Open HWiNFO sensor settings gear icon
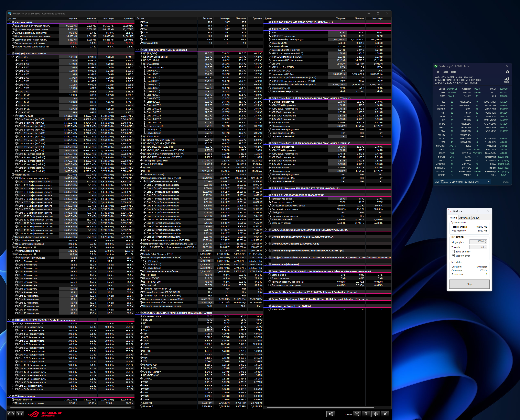This screenshot has width=520, height=420. tap(376, 414)
